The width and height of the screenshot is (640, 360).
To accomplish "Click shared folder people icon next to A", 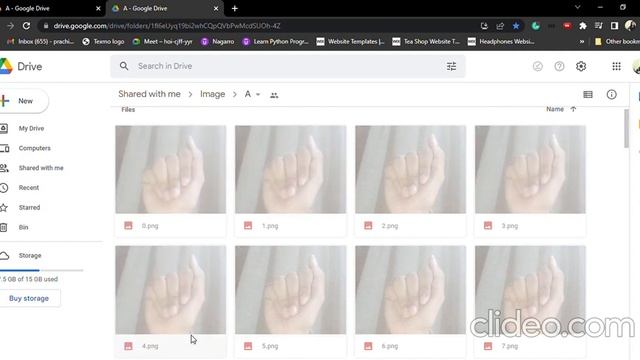I will click(x=274, y=95).
